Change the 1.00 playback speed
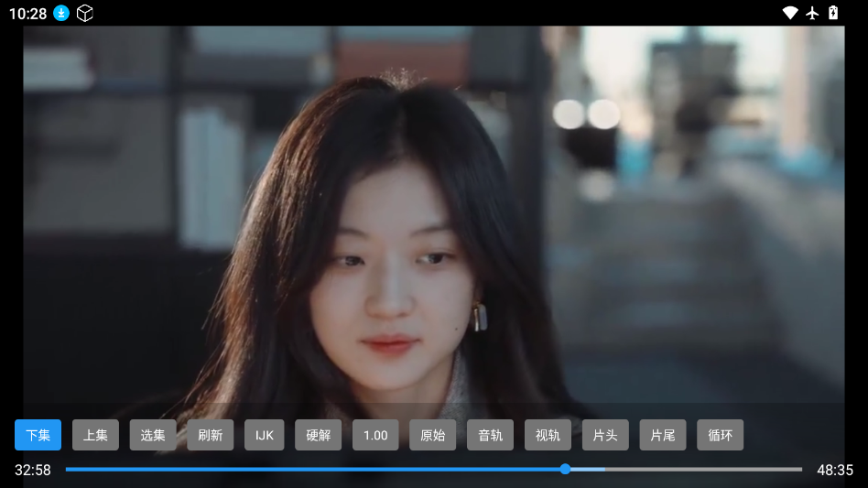 375,435
